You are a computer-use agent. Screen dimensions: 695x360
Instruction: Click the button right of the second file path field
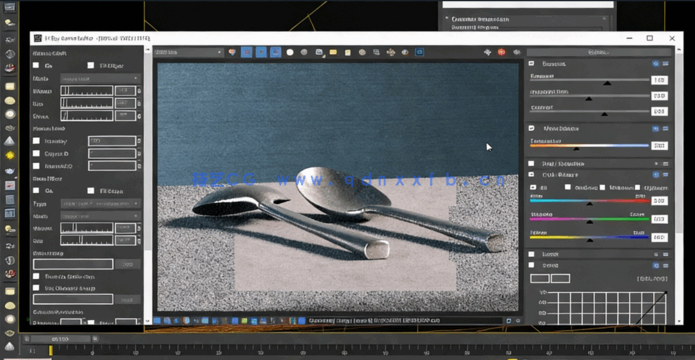pos(128,300)
